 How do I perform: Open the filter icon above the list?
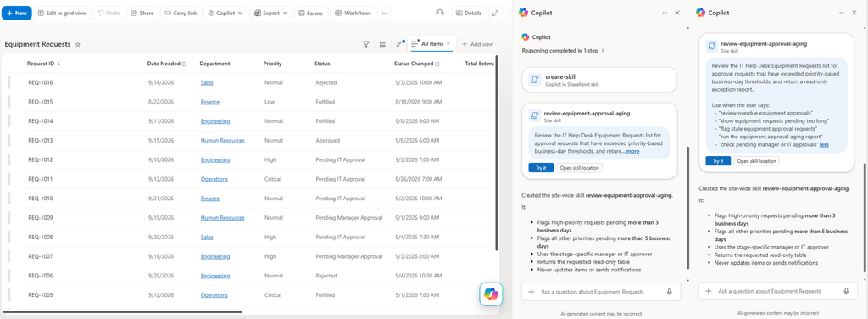(366, 44)
